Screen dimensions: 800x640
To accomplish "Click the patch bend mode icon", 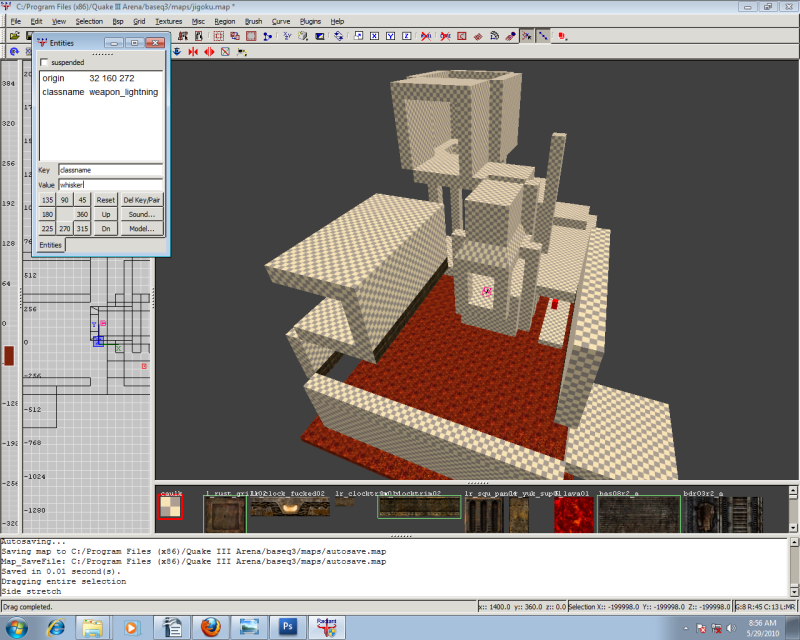I will [494, 36].
